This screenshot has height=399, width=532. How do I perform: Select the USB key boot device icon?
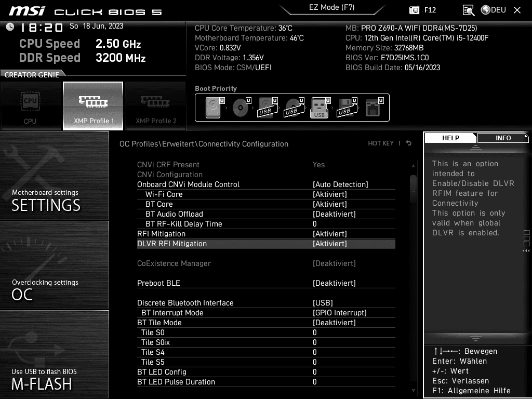tap(320, 108)
